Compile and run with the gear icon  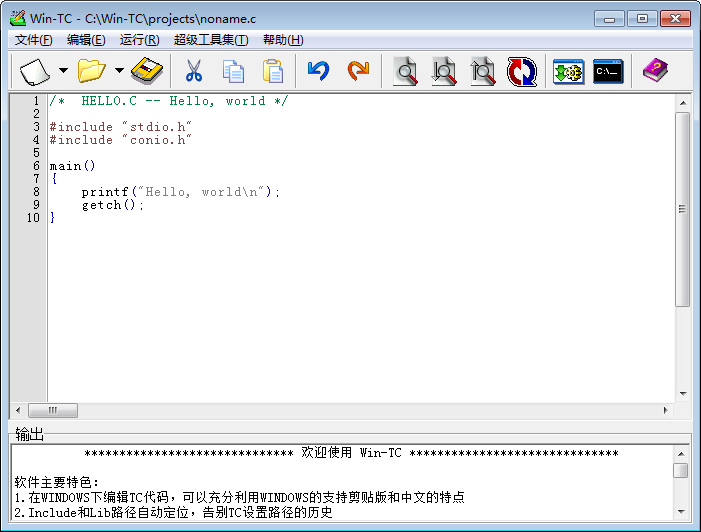[568, 72]
